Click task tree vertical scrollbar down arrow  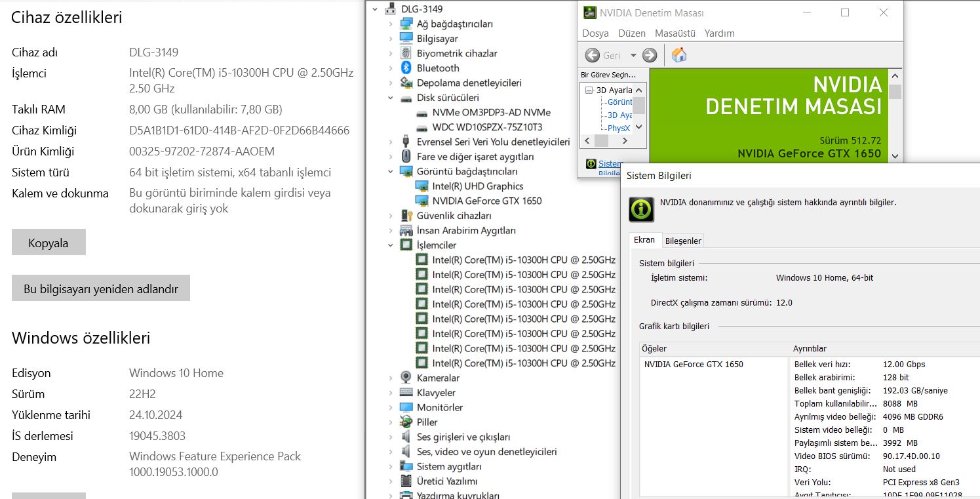coord(639,128)
